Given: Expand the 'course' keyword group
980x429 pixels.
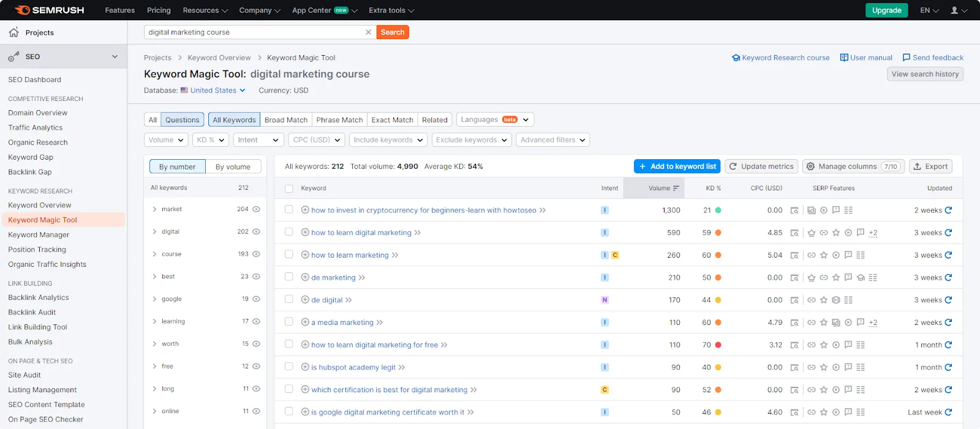Looking at the screenshot, I should tap(154, 254).
